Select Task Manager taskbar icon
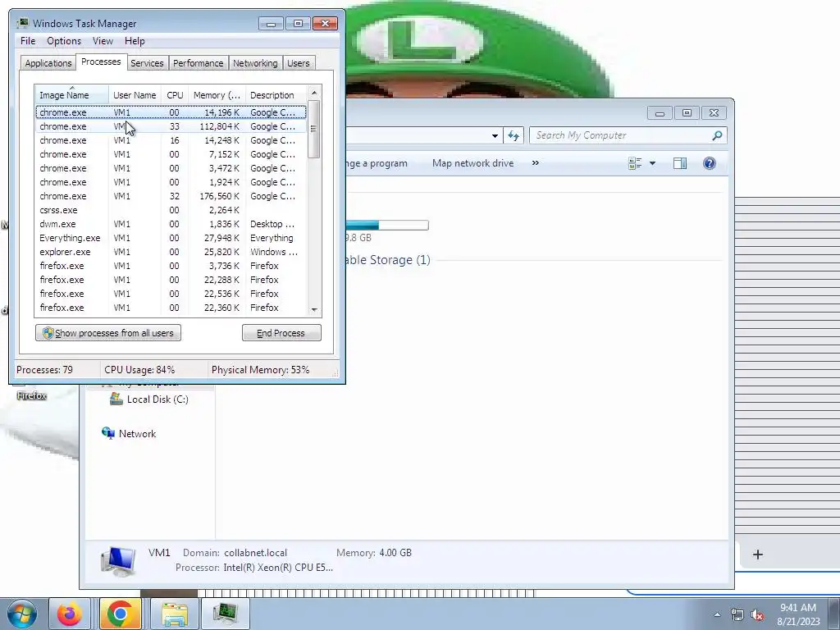 click(x=225, y=614)
